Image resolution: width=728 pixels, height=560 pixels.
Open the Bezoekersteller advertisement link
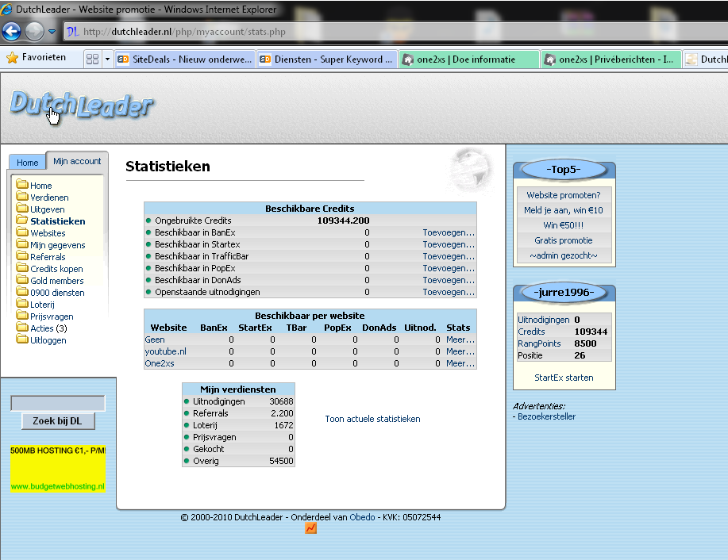tap(546, 416)
